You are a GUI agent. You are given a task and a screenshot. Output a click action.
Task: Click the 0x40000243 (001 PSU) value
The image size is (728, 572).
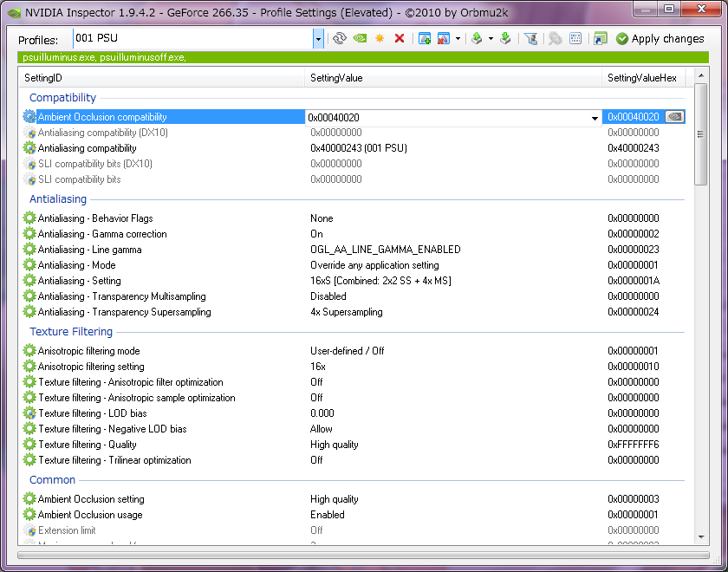(359, 148)
